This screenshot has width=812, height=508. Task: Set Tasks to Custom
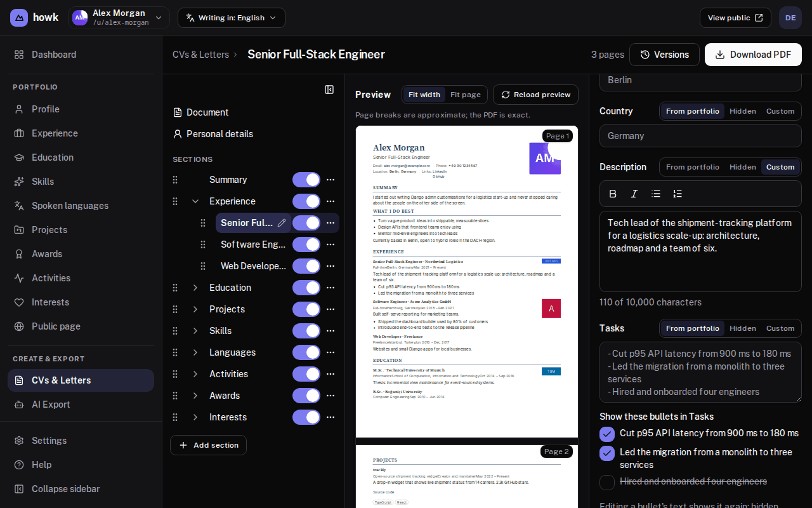pyautogui.click(x=780, y=328)
